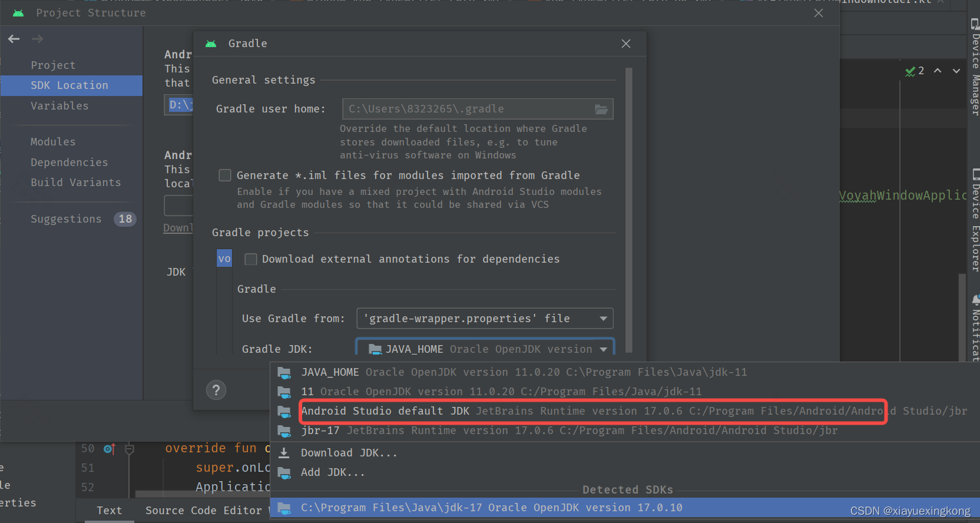Select '11 Oracle OpenJDK' JDK option

[625, 392]
